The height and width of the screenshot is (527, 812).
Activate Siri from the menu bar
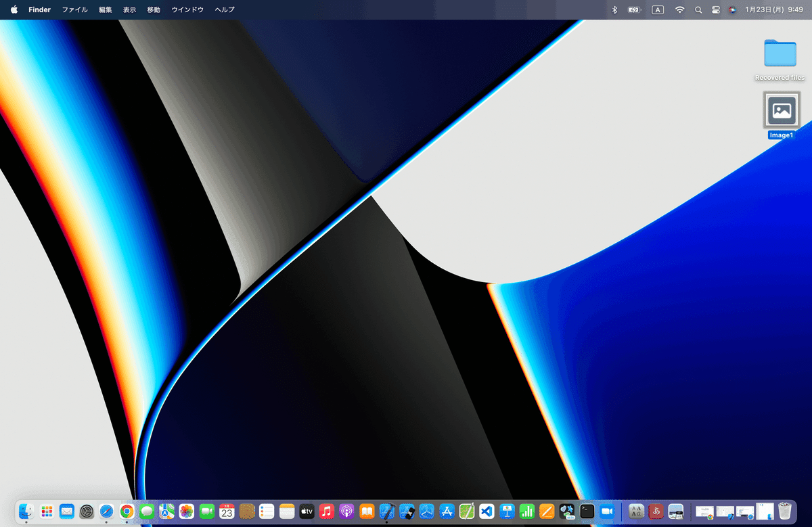[x=732, y=9]
